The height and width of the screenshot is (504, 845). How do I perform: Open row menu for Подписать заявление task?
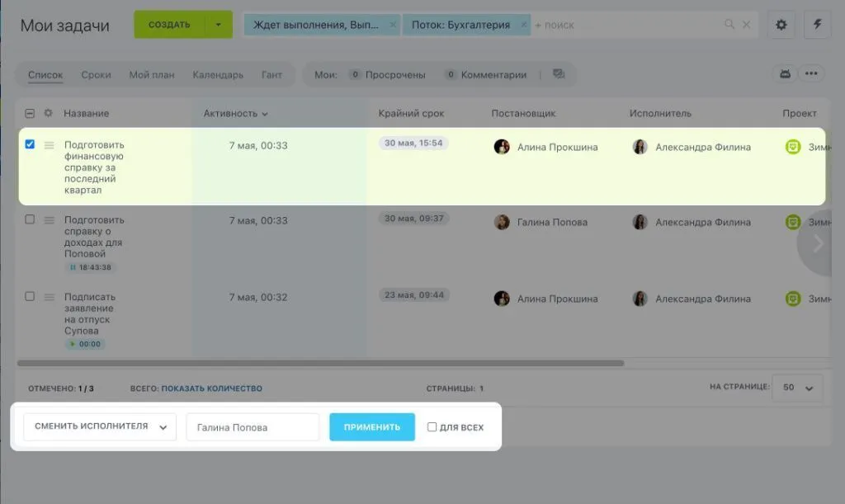pyautogui.click(x=50, y=297)
